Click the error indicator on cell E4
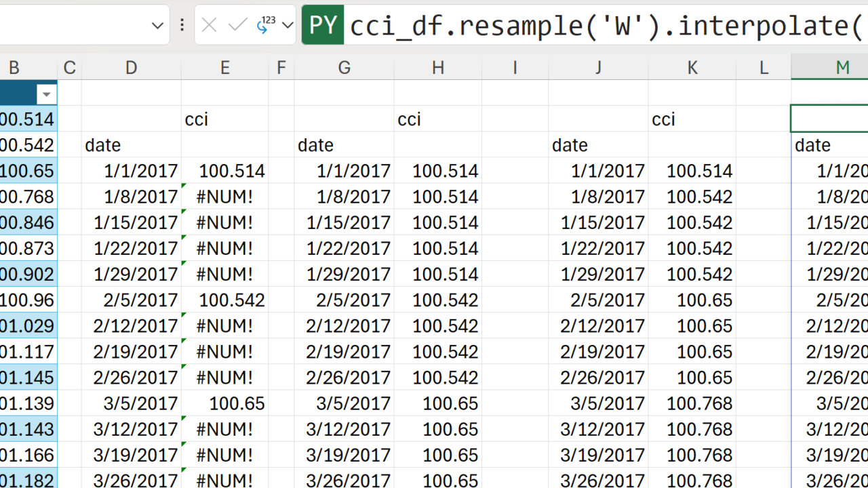 pos(184,186)
